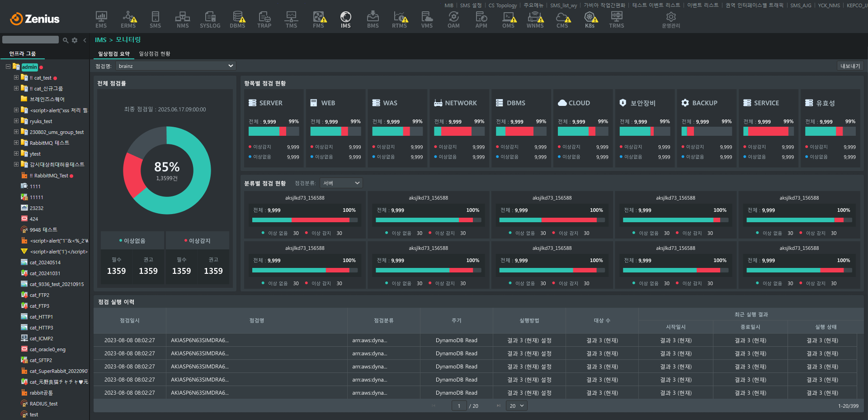Click the search magnifier icon in sidebar
This screenshot has height=420, width=868.
click(66, 40)
